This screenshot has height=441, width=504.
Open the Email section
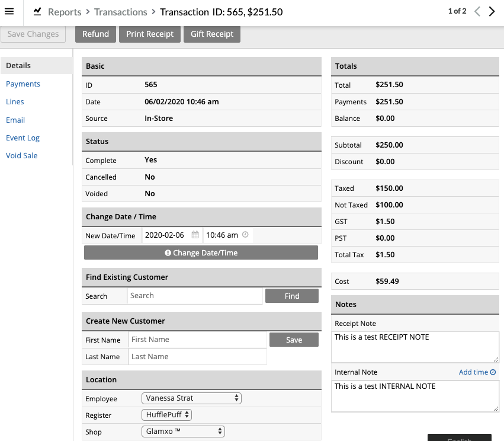tap(15, 120)
